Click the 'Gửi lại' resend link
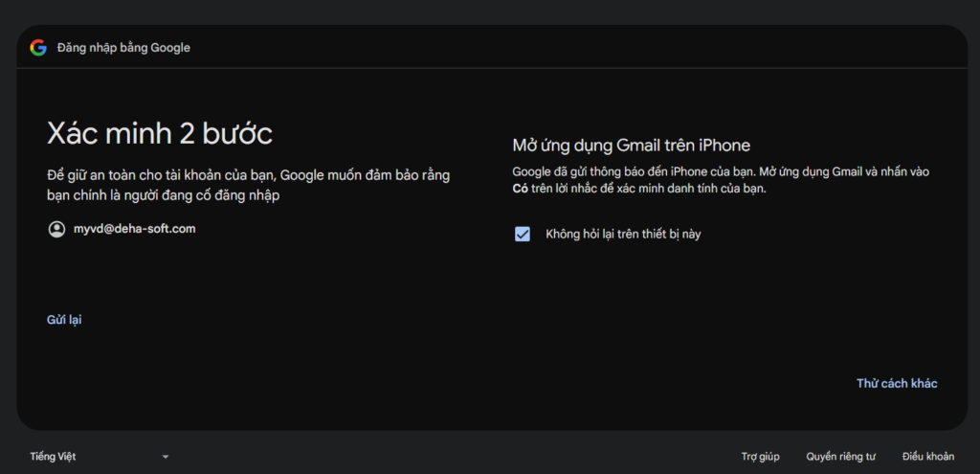This screenshot has height=474, width=980. [x=64, y=320]
